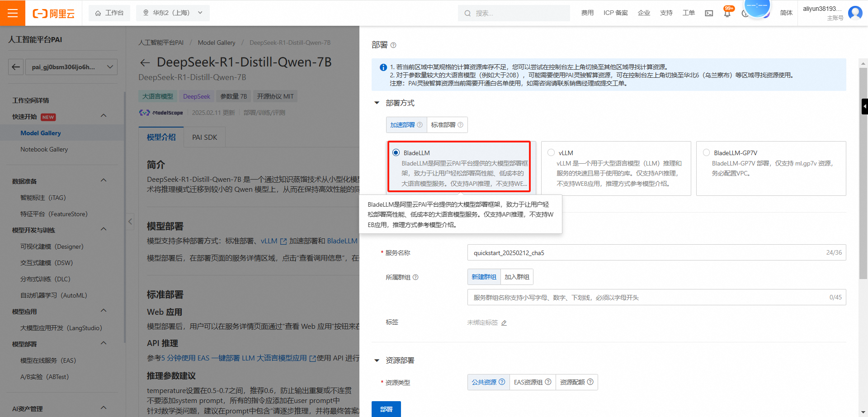Switch to the 模型介绍 tab
This screenshot has height=417, width=868.
coord(161,137)
